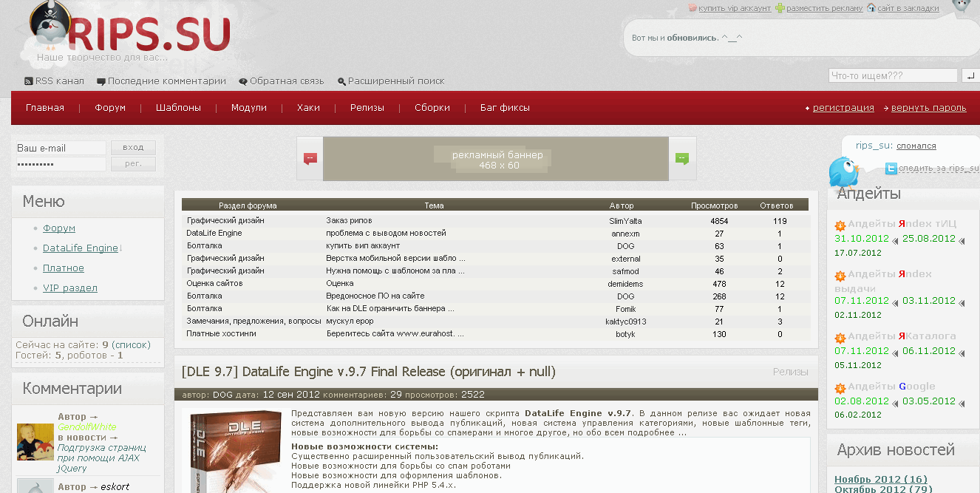Open Сборки in the navigation bar
The width and height of the screenshot is (980, 493).
point(432,108)
